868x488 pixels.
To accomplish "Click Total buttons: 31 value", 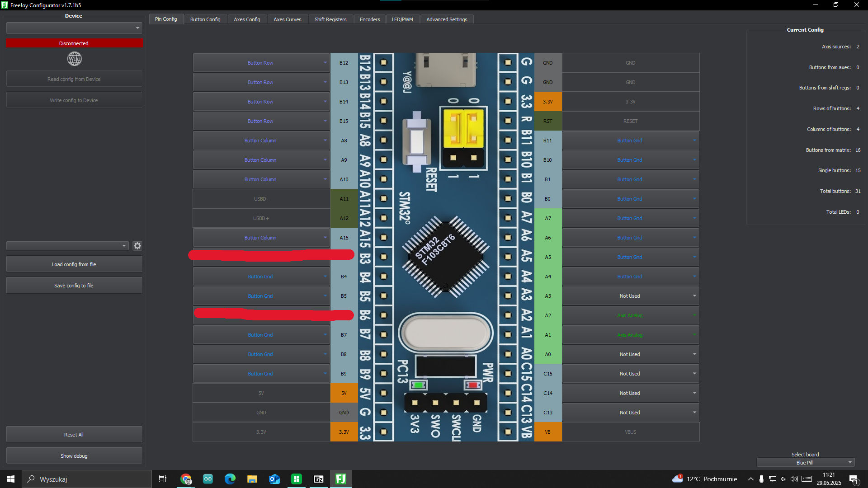I will pos(858,191).
